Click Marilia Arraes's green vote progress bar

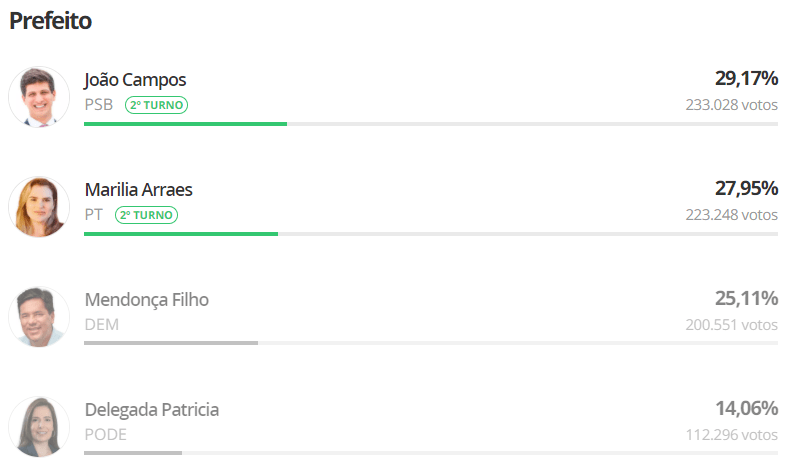pos(181,234)
